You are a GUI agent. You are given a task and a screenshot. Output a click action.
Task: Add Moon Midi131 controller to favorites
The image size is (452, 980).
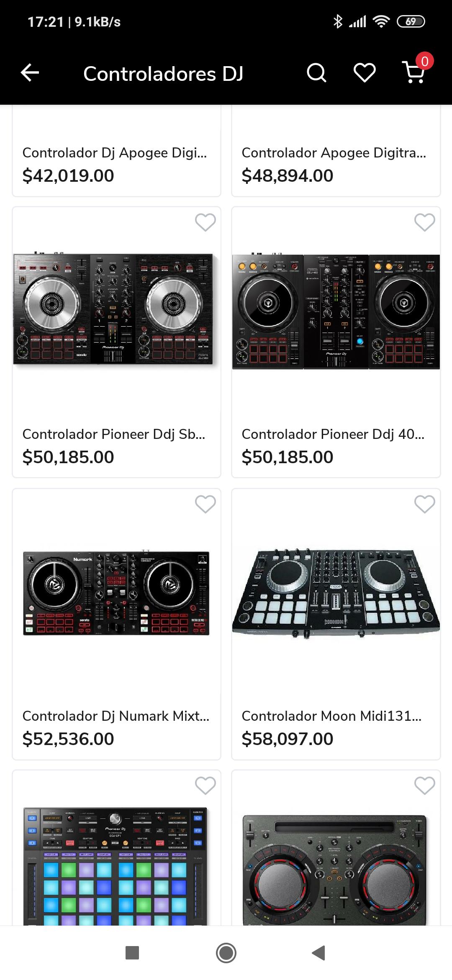point(424,504)
